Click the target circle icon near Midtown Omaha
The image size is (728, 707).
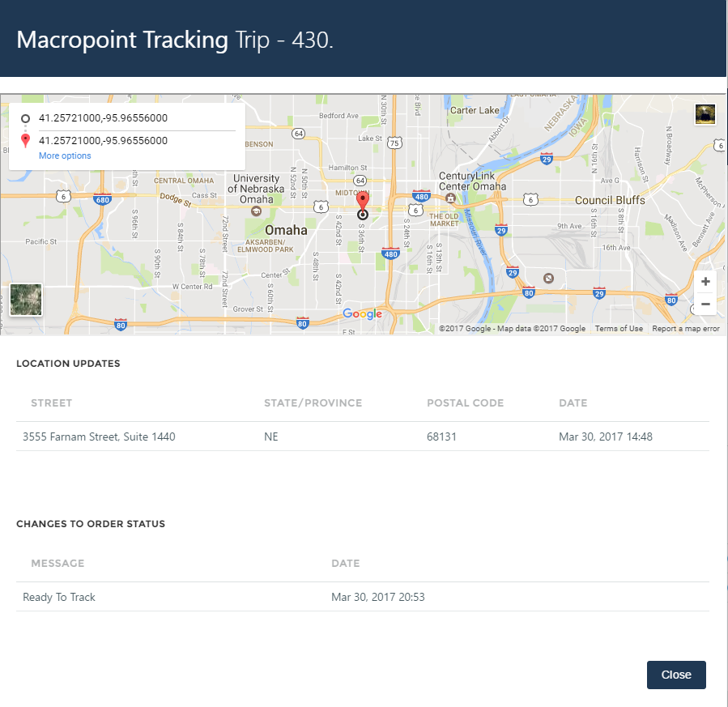(x=362, y=214)
